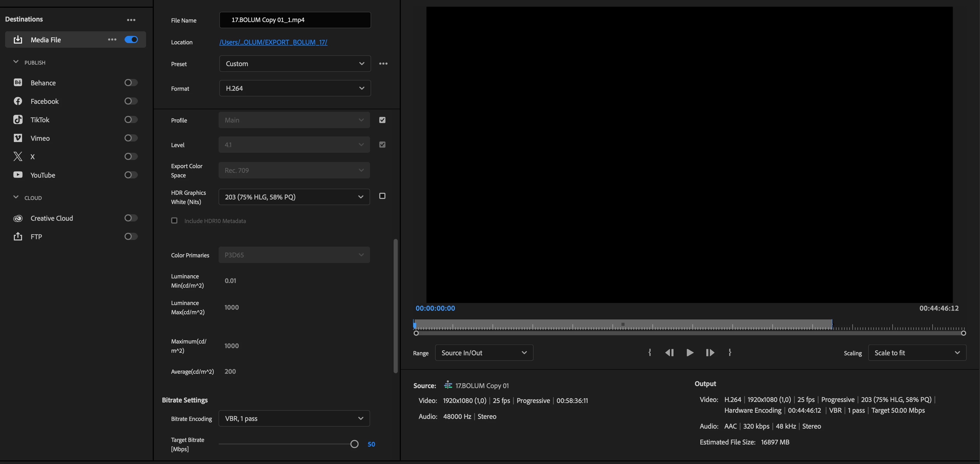Image resolution: width=980 pixels, height=464 pixels.
Task: Disable the Media File destination toggle
Action: click(x=131, y=39)
